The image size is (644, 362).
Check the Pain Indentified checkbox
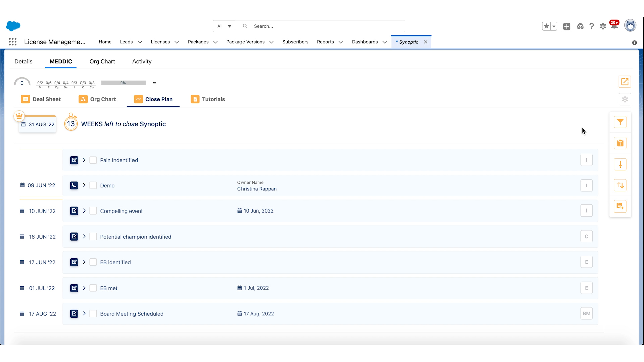click(x=93, y=160)
